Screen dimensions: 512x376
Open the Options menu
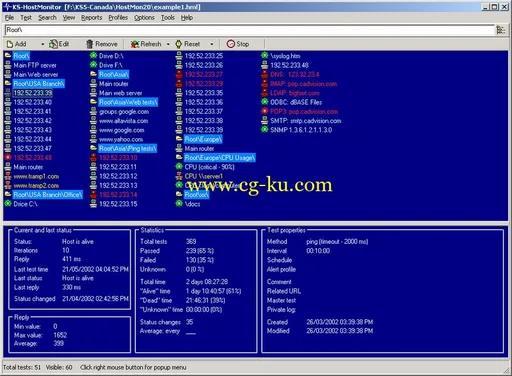(x=144, y=18)
